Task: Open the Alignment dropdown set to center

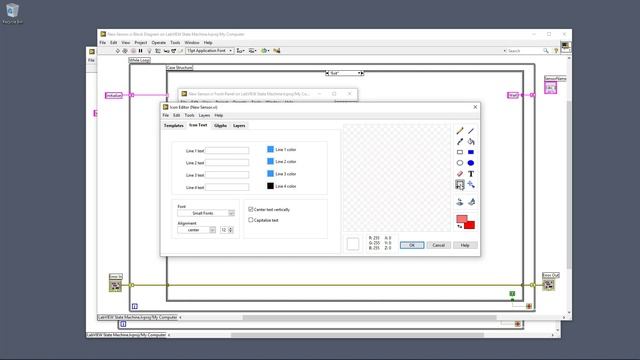Action: click(x=196, y=230)
